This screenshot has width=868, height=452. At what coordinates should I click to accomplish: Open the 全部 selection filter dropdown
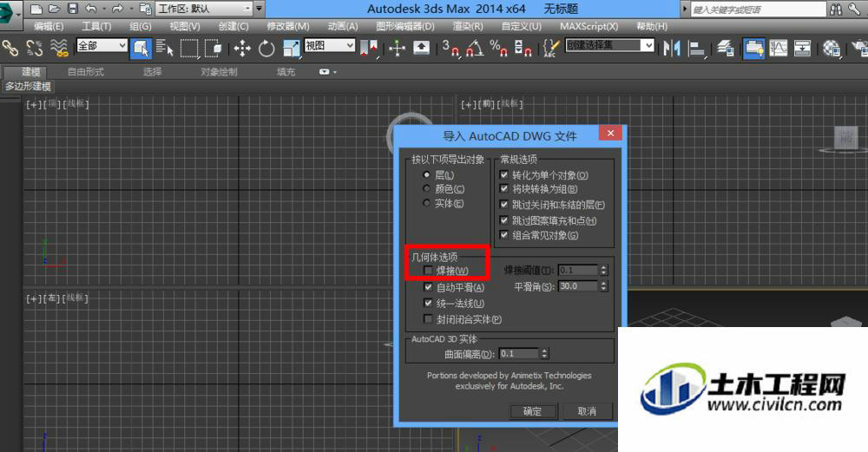coord(102,46)
